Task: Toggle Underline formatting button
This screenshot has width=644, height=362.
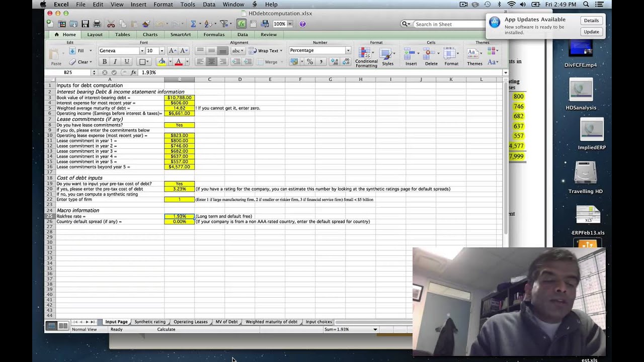Action: point(127,61)
